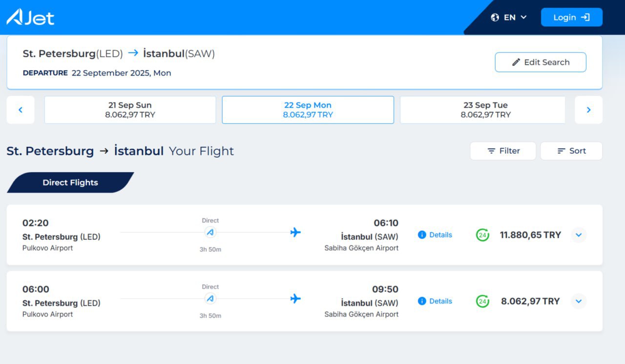Click the green 24-hour icon on 8.062,97 TRY flight
This screenshot has width=625, height=364.
click(x=482, y=302)
